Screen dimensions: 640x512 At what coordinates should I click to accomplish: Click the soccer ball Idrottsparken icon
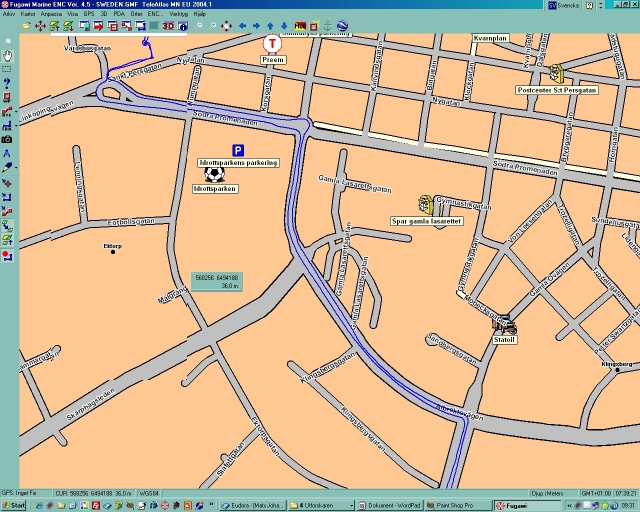coord(215,174)
